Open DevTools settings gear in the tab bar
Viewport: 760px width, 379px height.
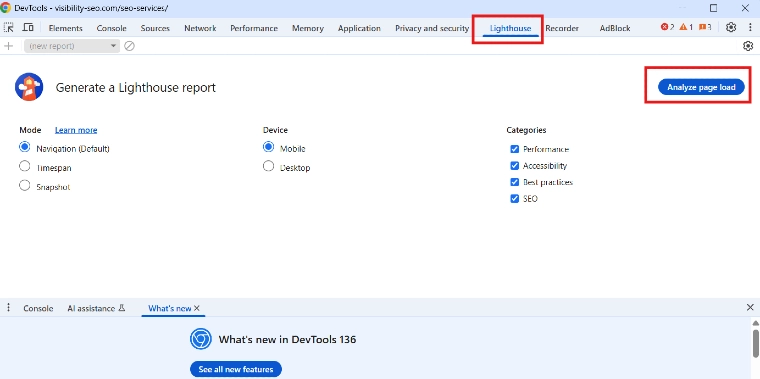click(731, 28)
